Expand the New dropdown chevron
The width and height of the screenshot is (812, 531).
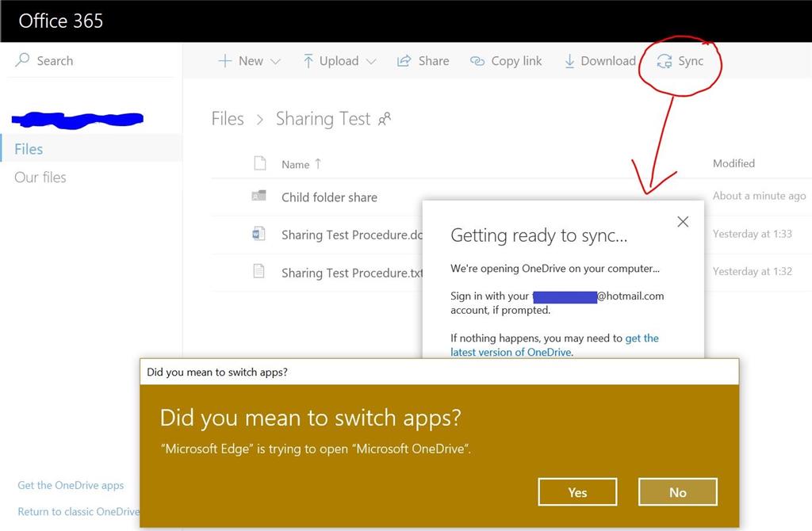276,62
